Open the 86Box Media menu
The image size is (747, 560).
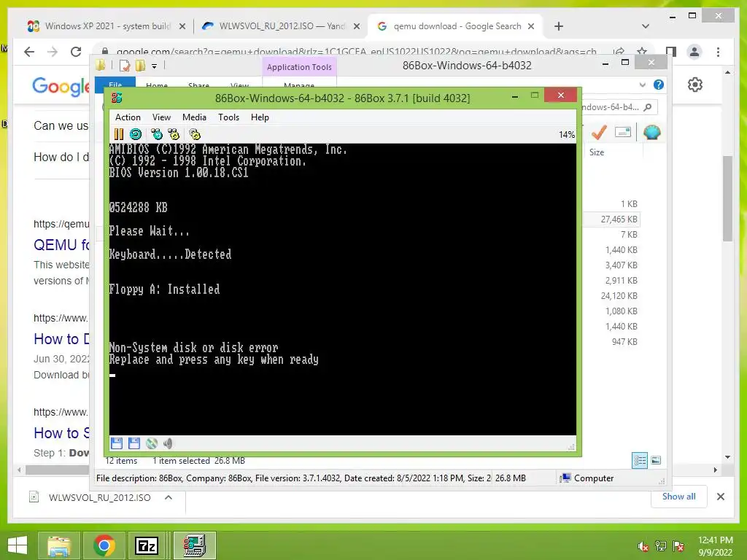(x=194, y=117)
